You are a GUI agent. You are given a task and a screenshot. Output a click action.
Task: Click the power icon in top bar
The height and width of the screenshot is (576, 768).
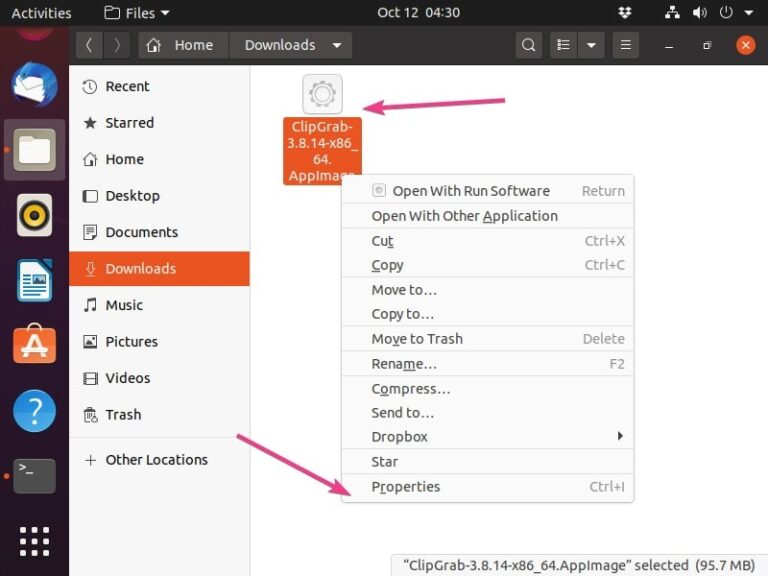(726, 13)
